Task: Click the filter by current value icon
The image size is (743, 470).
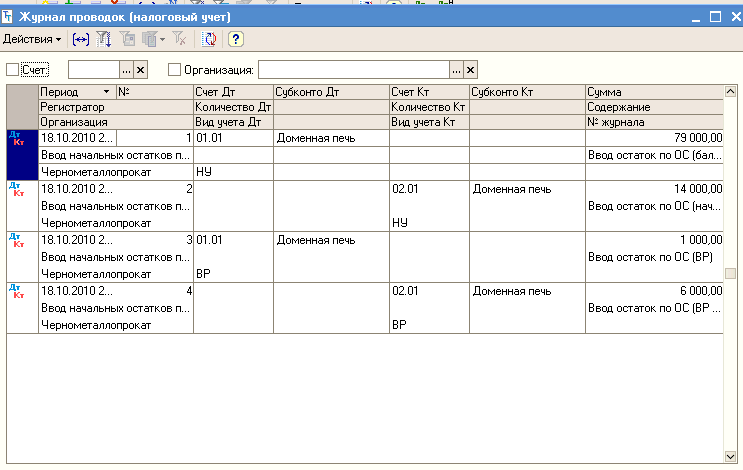Action: coord(128,39)
